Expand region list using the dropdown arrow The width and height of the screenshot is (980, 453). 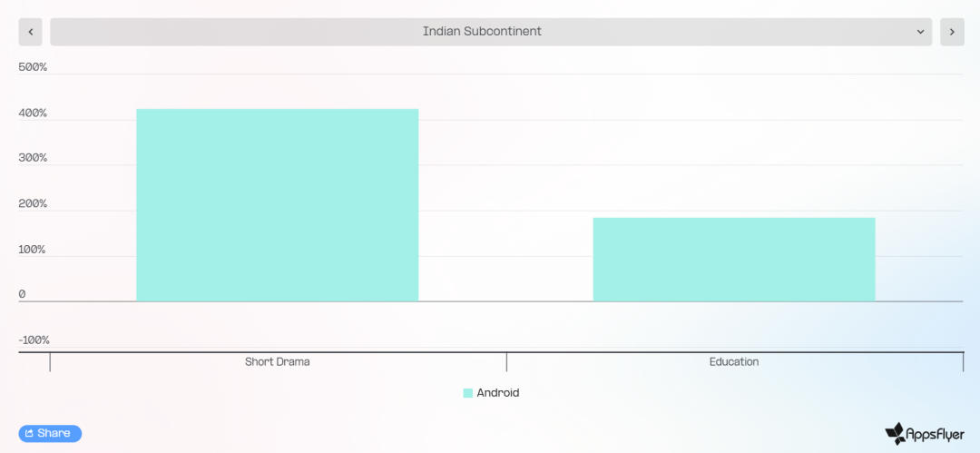[x=920, y=32]
